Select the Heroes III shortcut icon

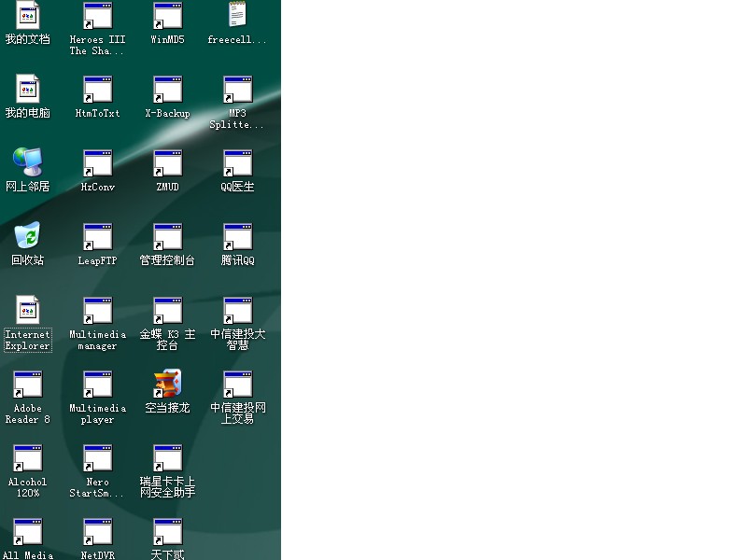97,16
